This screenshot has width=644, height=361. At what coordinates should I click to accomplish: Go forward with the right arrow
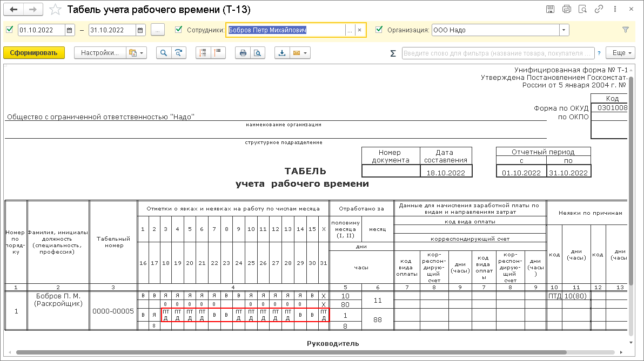[33, 9]
